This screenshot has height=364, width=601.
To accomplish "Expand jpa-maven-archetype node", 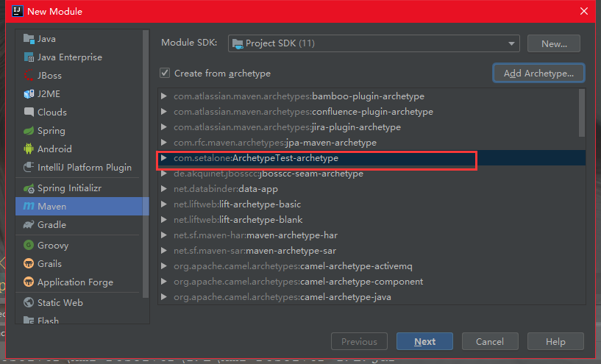I will tap(163, 143).
